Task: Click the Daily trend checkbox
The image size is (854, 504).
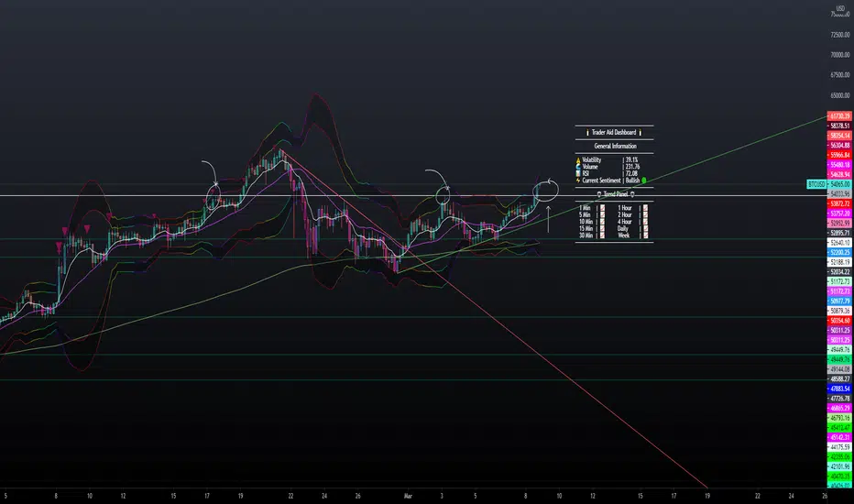Action: click(x=645, y=228)
